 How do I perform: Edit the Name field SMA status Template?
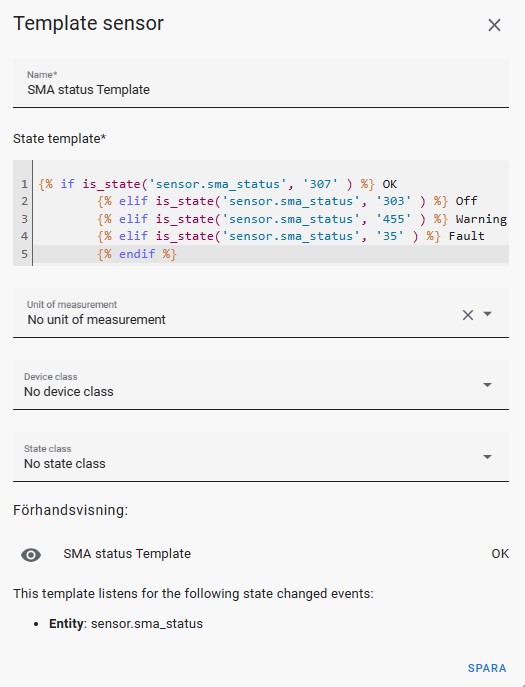261,83
